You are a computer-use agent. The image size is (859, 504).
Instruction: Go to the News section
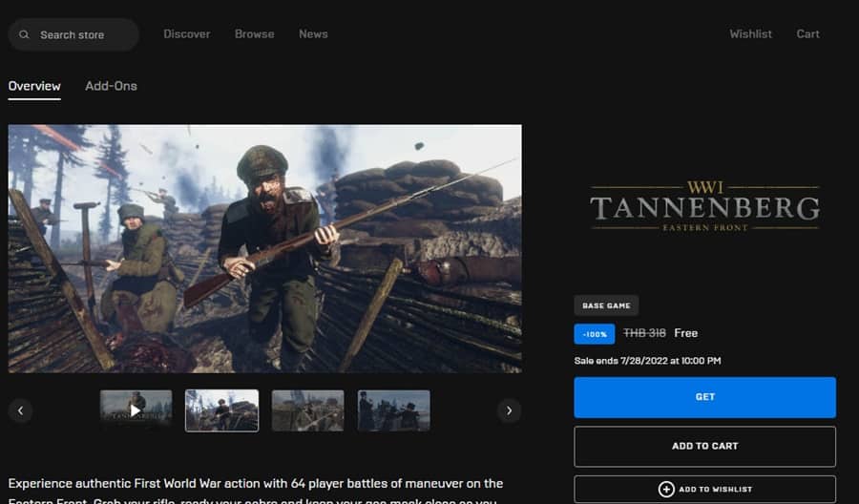click(313, 34)
